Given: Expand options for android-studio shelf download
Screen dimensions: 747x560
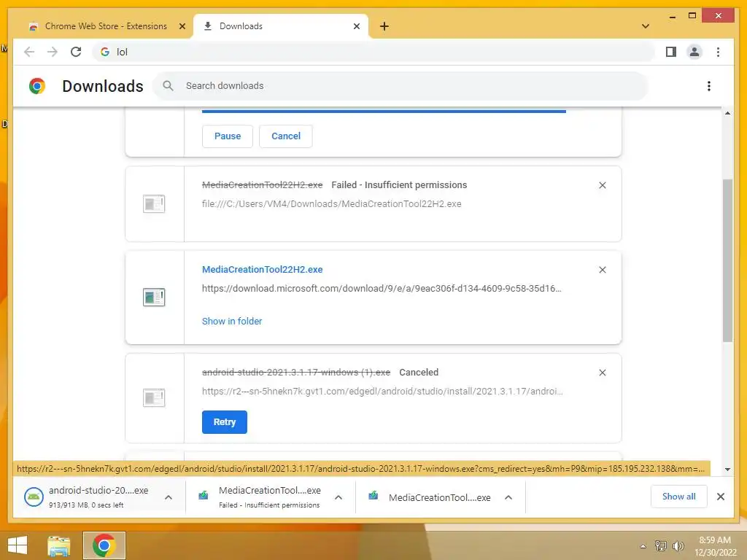Looking at the screenshot, I should coord(169,497).
